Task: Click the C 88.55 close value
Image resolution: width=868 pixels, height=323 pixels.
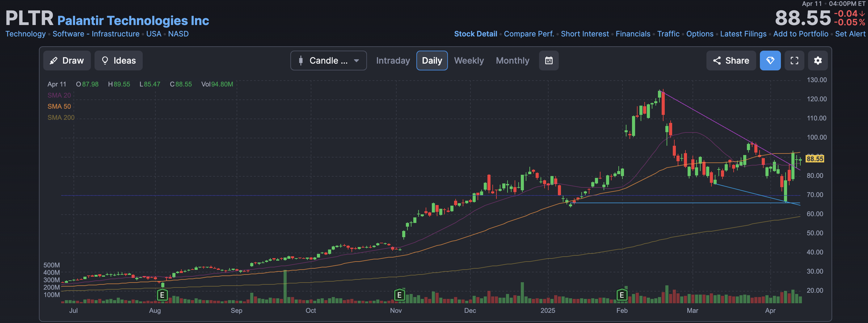Action: [181, 84]
